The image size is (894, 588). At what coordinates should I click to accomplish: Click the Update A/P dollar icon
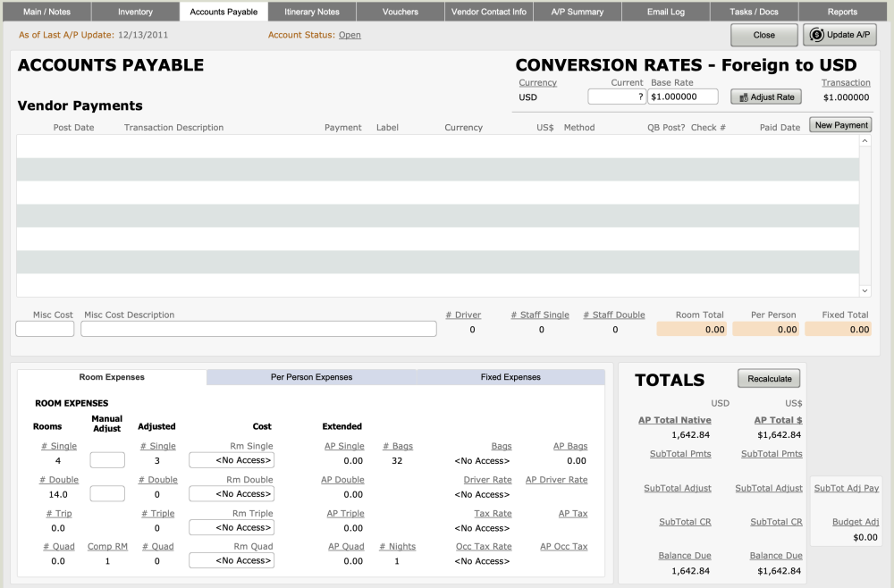click(x=816, y=35)
